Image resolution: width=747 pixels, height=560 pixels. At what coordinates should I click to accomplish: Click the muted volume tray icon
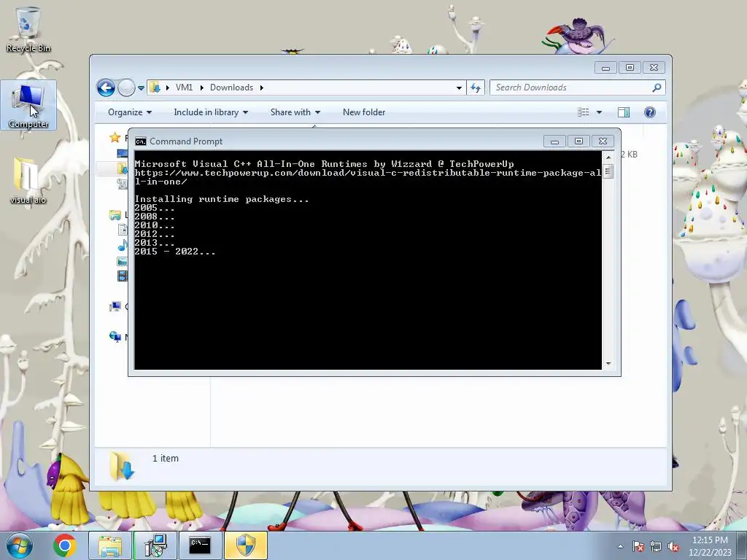[x=673, y=546]
